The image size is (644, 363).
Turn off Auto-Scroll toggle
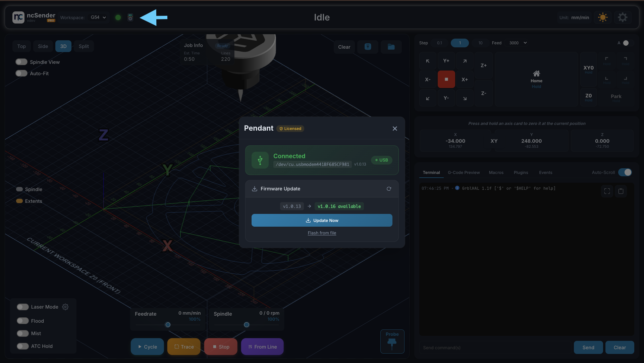(x=625, y=172)
